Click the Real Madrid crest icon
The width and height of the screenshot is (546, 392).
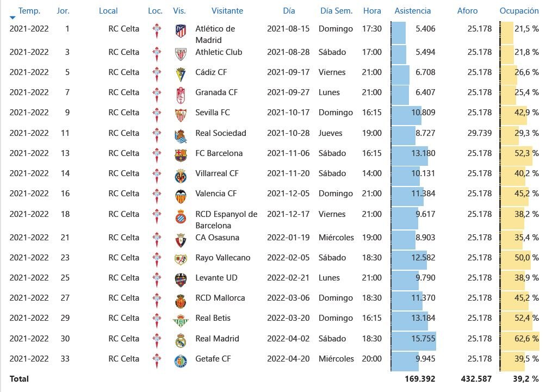(181, 341)
